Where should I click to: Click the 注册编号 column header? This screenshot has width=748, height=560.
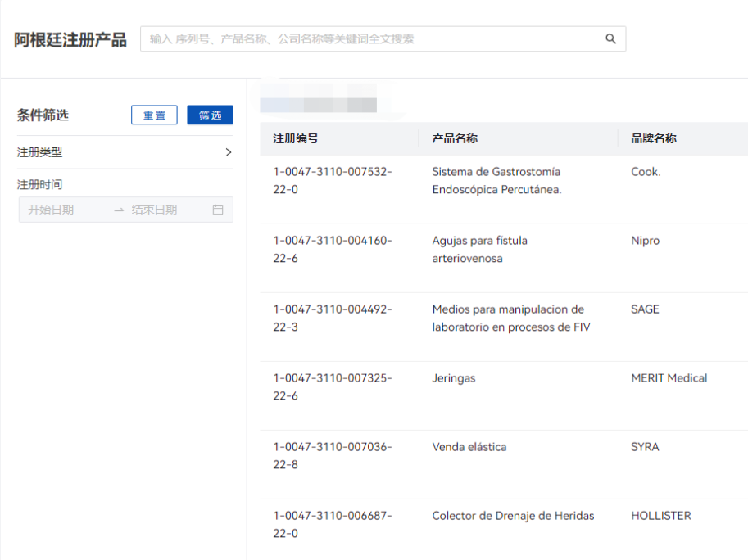click(295, 138)
